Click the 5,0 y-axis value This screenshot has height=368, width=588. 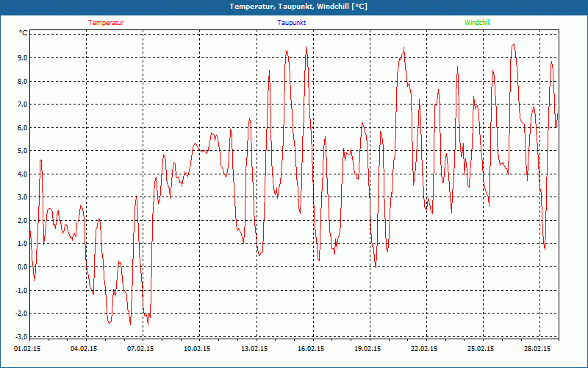tap(23, 151)
